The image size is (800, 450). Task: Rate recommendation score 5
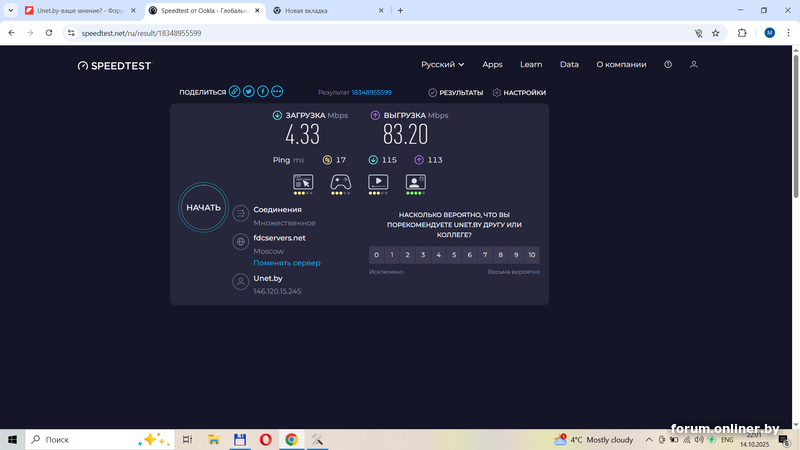[x=454, y=255]
